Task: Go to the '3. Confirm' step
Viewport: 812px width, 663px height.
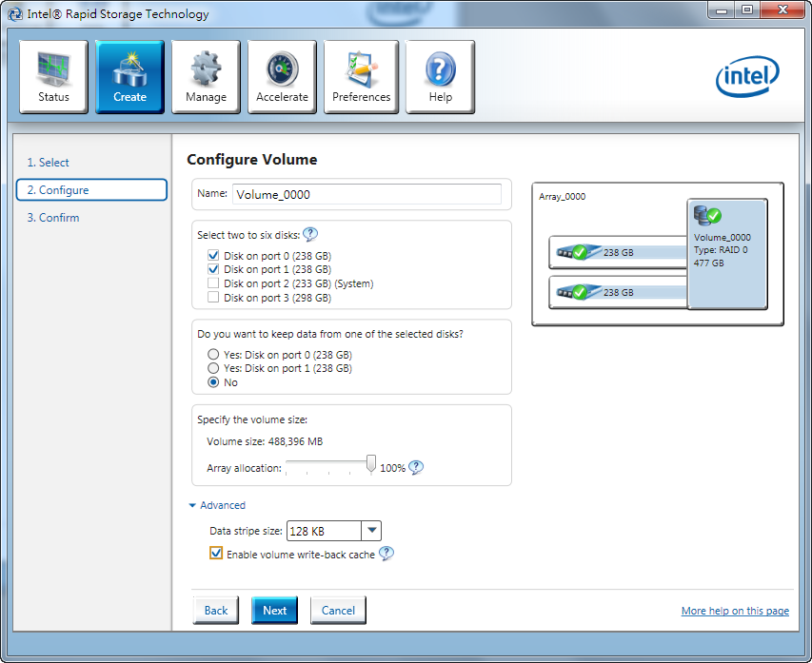Action: [x=53, y=218]
